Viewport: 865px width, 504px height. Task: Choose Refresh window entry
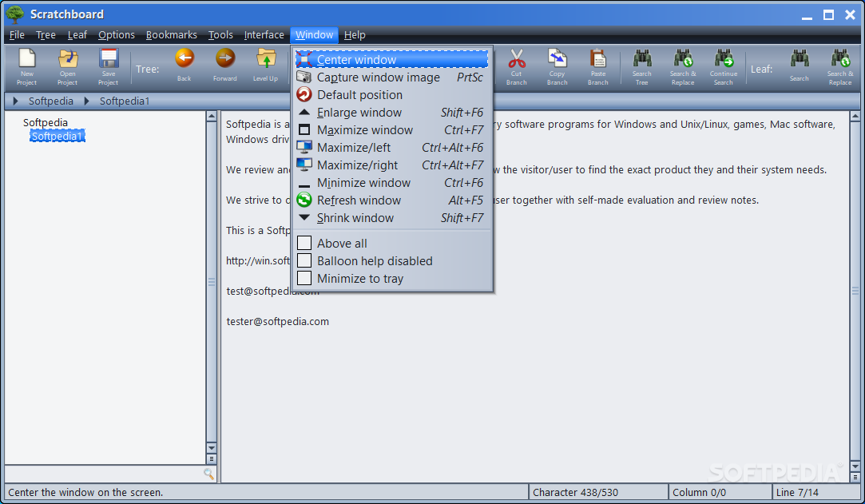[x=391, y=200]
